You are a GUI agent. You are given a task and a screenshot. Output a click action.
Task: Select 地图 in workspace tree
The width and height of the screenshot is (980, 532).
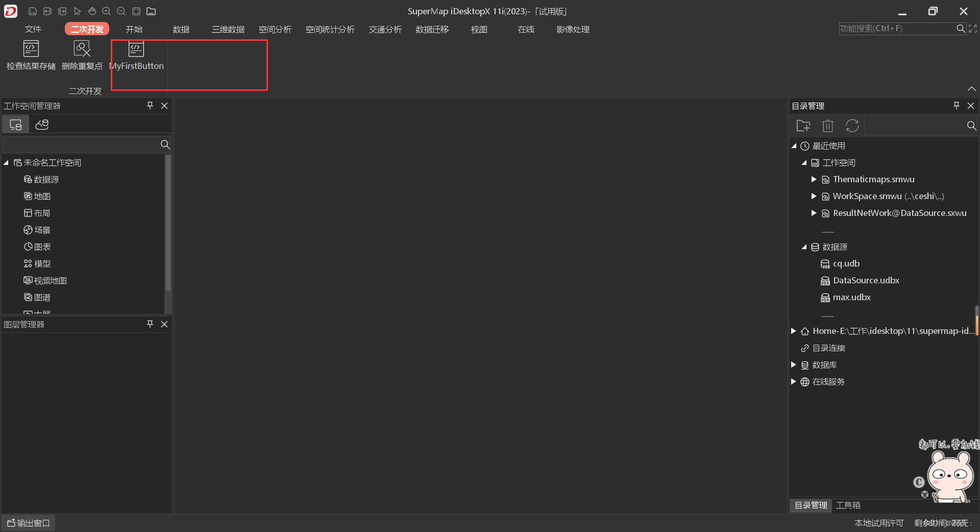click(x=37, y=196)
